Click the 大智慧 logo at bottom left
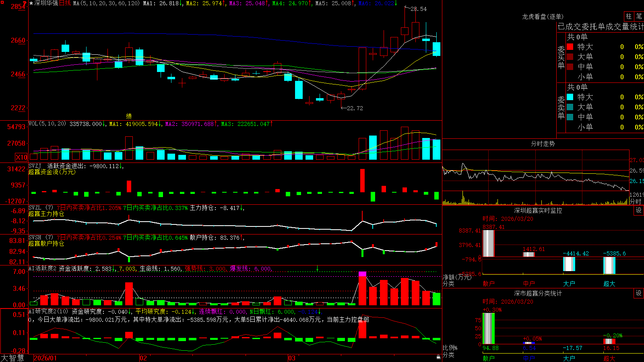The image size is (644, 362). (12, 358)
